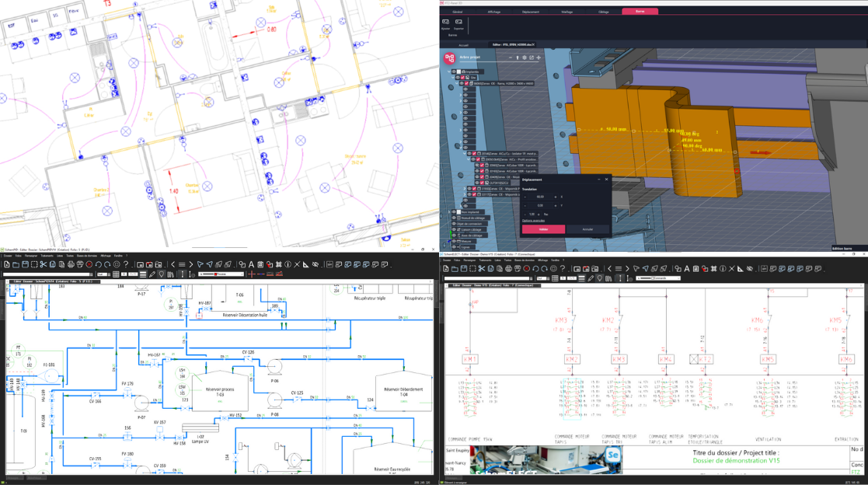Click the plus icon in Arbre projet header

pos(539,58)
